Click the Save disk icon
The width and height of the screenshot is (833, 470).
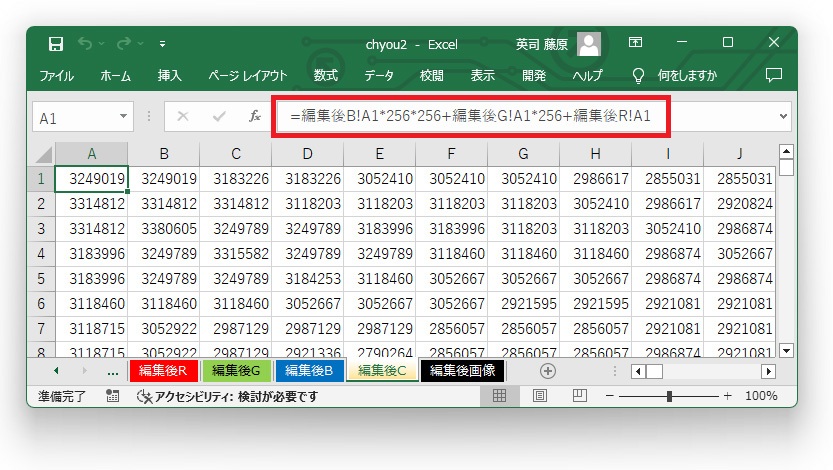coord(56,44)
